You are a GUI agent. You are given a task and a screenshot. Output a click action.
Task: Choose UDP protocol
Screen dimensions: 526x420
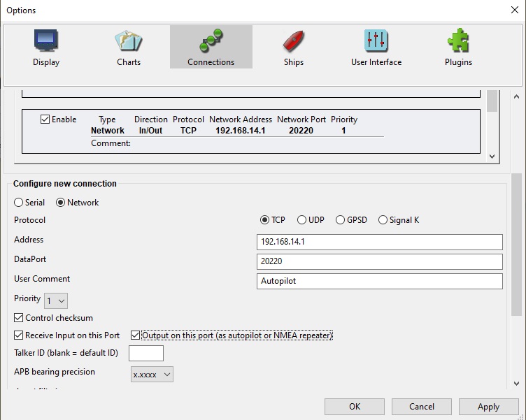coord(302,220)
